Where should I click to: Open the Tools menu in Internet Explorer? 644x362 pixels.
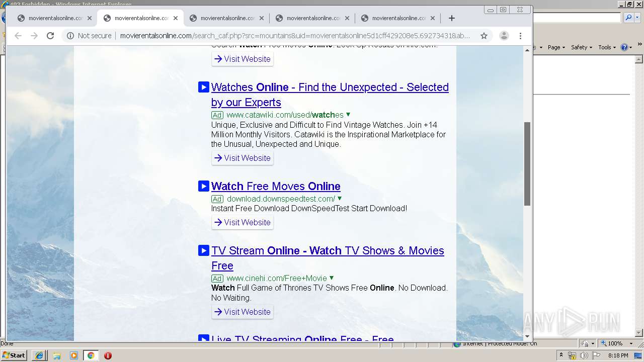click(607, 47)
